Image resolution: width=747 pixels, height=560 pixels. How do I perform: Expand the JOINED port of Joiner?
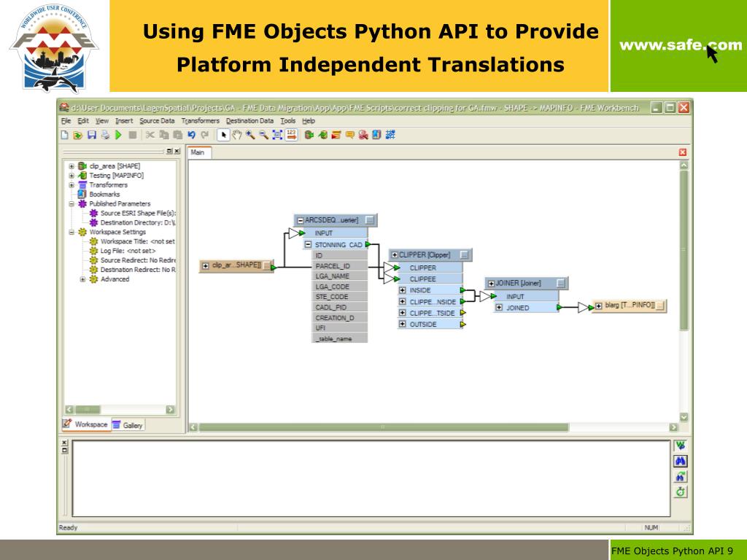click(x=499, y=308)
